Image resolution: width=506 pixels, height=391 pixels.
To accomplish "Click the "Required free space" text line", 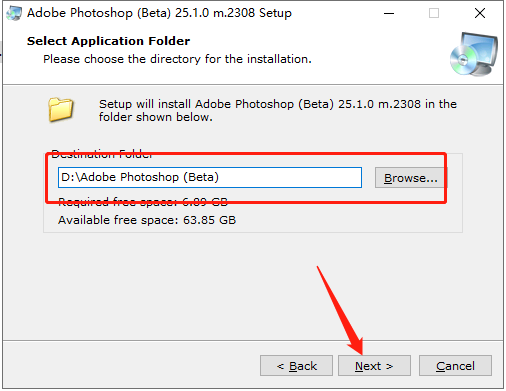I will click(143, 202).
